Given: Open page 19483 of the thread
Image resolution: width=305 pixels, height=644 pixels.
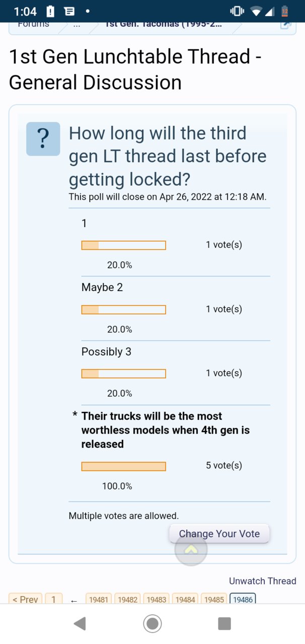Looking at the screenshot, I should (x=157, y=599).
